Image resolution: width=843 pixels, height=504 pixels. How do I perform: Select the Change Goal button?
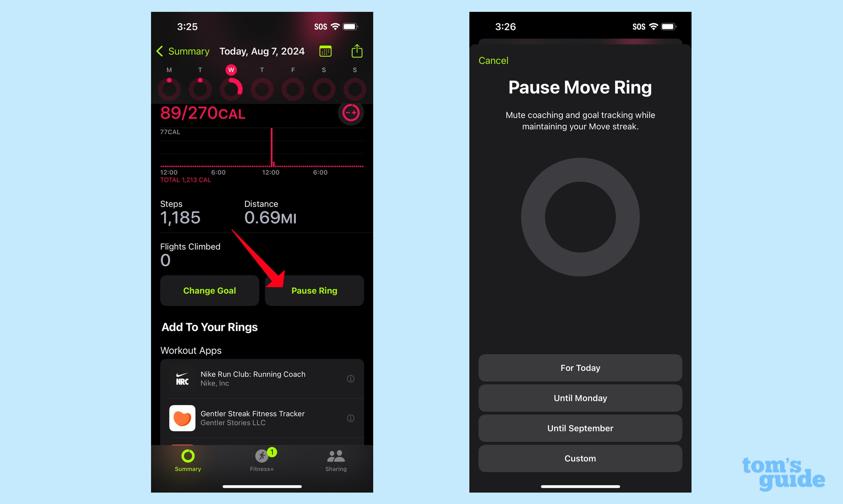tap(209, 290)
